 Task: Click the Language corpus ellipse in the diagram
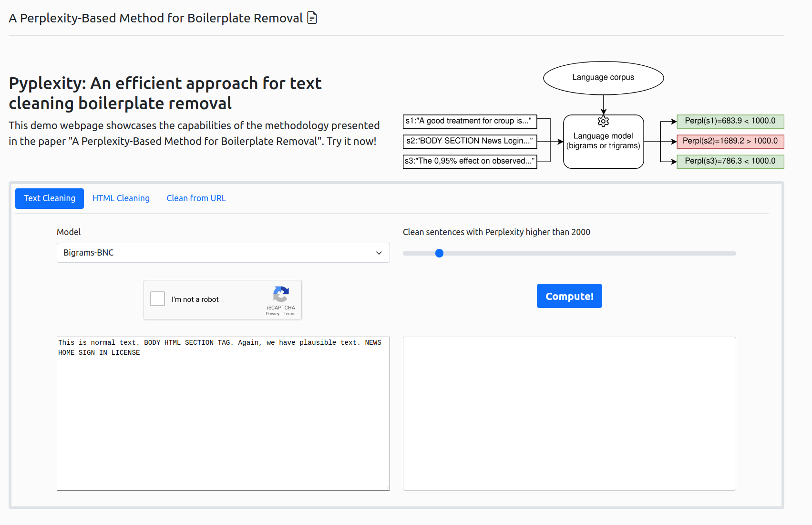603,78
